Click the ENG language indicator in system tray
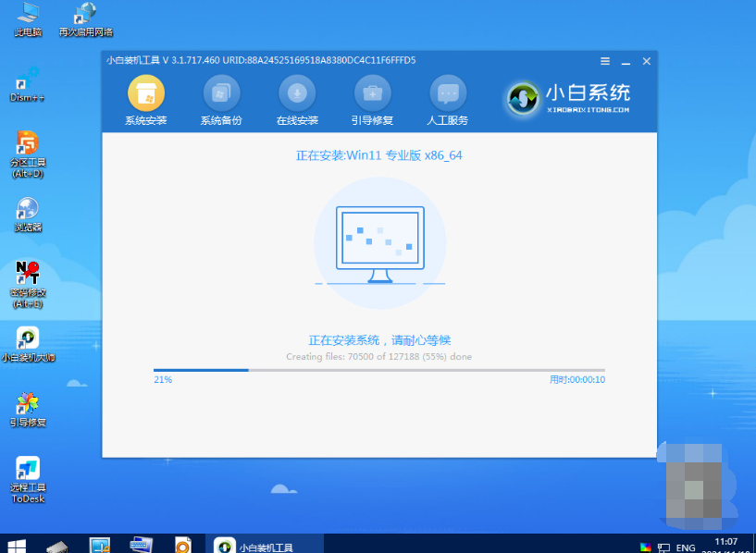Viewport: 756px width, 553px height. tap(685, 545)
